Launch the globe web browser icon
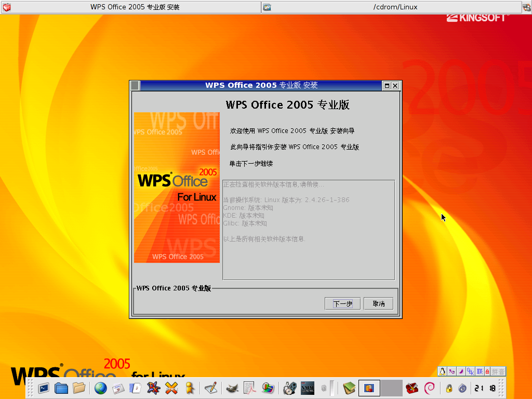Screen dimensions: 532x399 pos(100,388)
